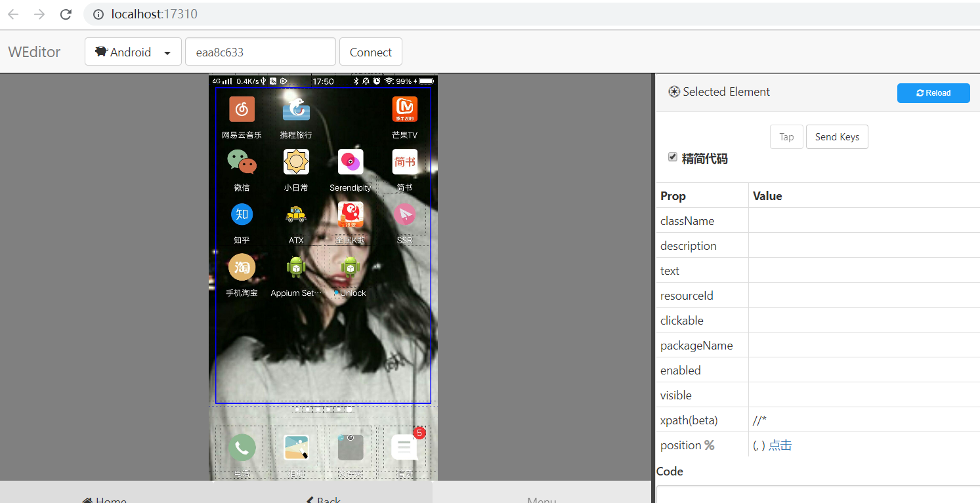Open the 简书 app icon
The width and height of the screenshot is (980, 503).
click(404, 161)
